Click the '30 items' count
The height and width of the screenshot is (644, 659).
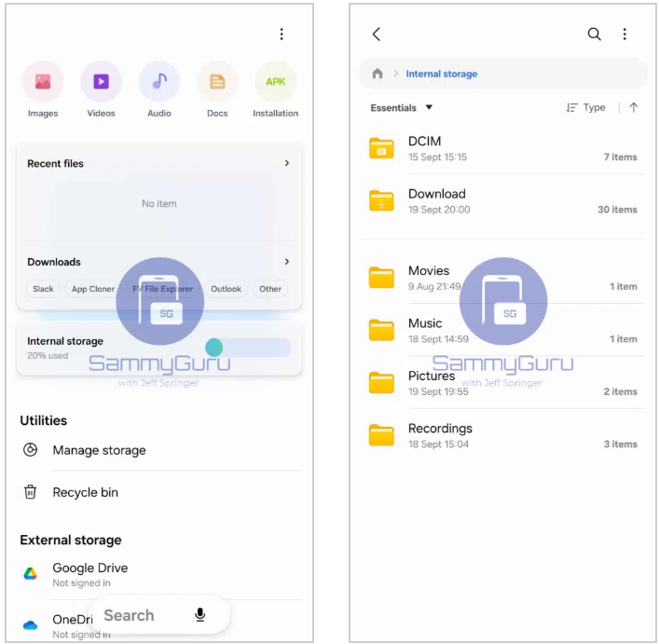point(617,209)
